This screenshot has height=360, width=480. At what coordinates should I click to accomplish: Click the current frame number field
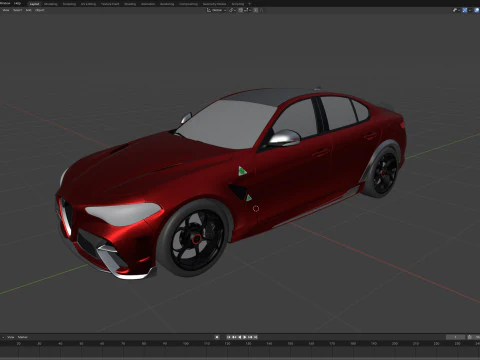point(455,337)
